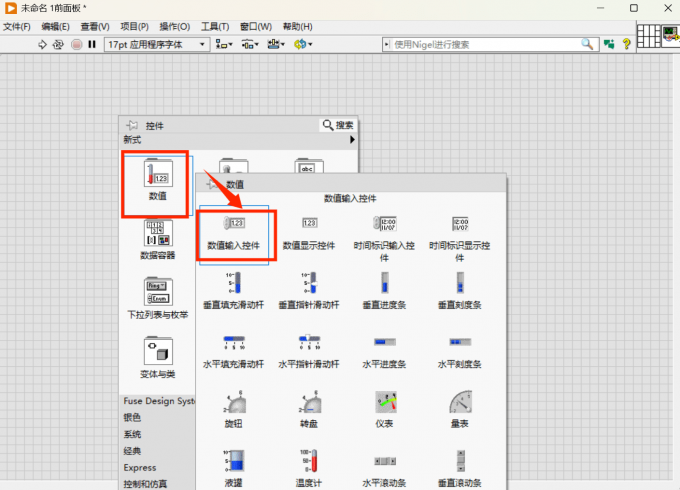Select the 转盘 dial control
The height and width of the screenshot is (490, 680).
(x=309, y=409)
